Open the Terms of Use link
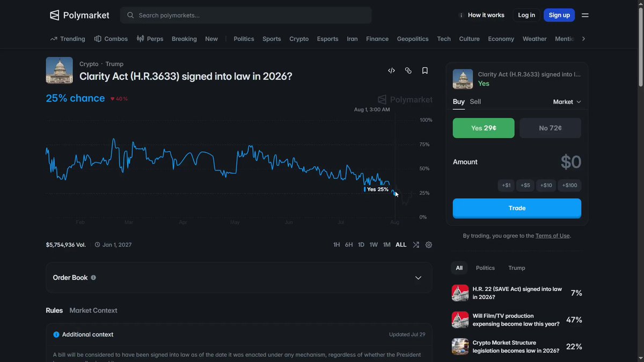Image resolution: width=644 pixels, height=362 pixels. point(553,236)
